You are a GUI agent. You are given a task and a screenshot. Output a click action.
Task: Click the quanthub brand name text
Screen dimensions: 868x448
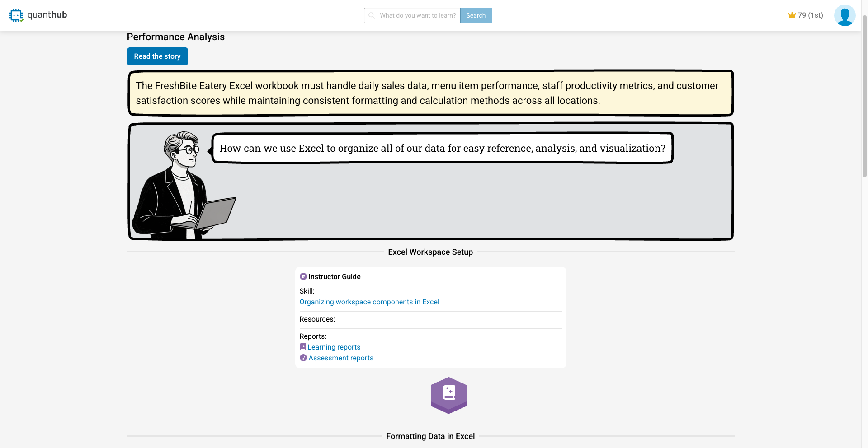(x=47, y=15)
